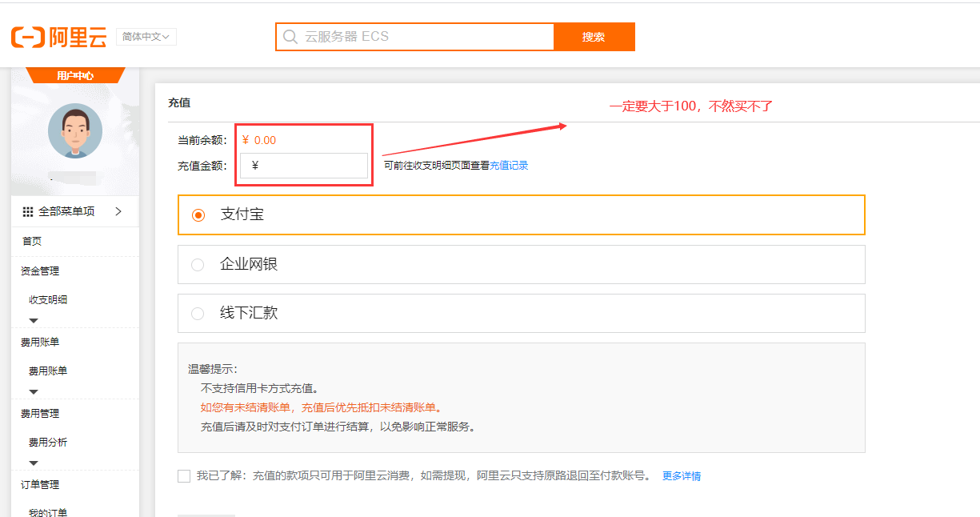
Task: Tick the 我已了解 agreement checkbox
Action: (x=184, y=476)
